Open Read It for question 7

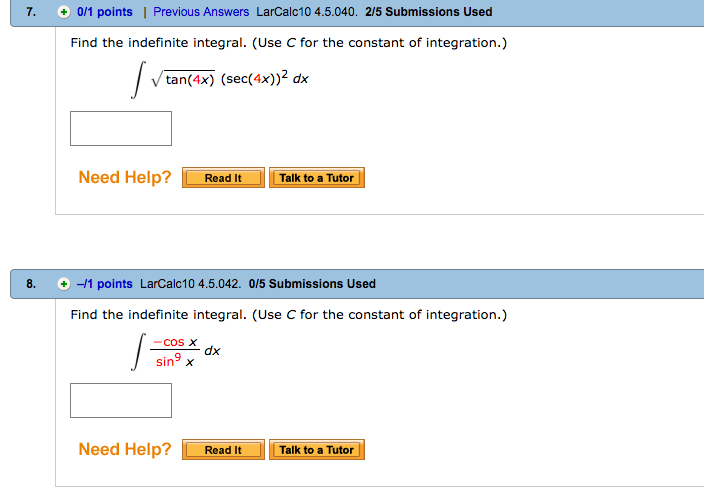tap(223, 178)
